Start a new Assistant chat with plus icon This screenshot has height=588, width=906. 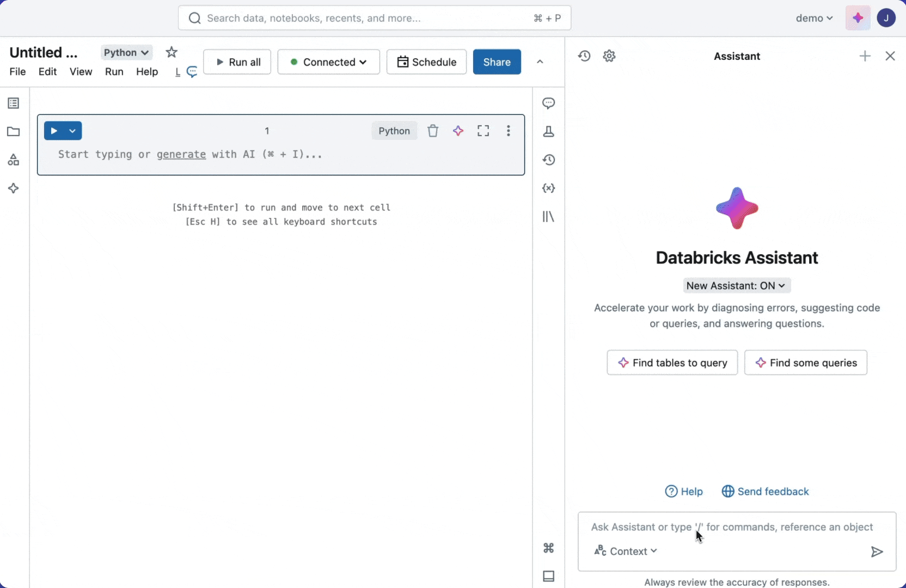tap(865, 56)
